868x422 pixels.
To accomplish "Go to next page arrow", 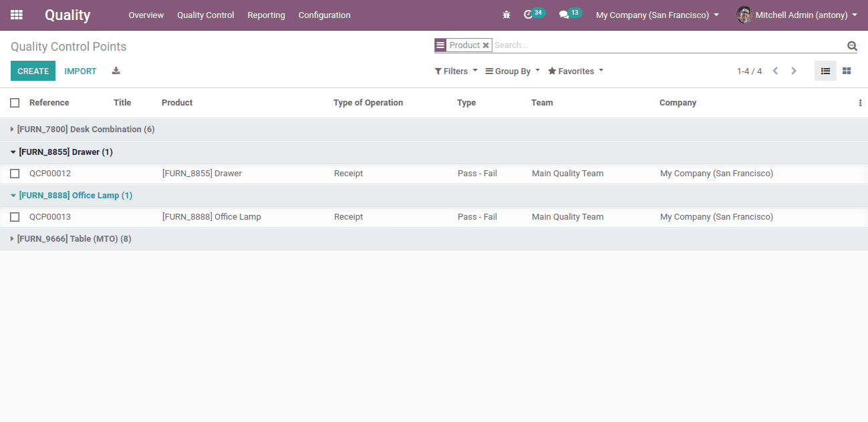I will tap(794, 71).
